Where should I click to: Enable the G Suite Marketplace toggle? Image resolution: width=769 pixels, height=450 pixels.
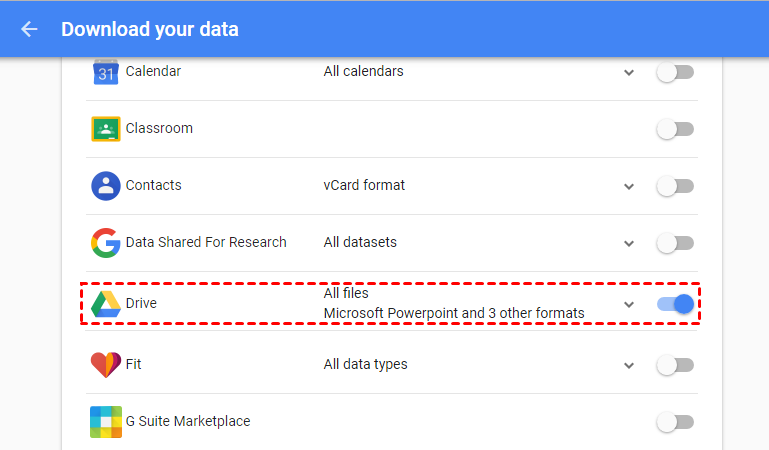675,422
